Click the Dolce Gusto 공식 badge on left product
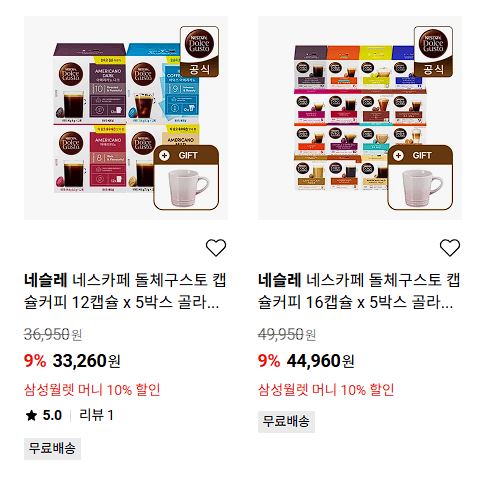 coord(199,52)
